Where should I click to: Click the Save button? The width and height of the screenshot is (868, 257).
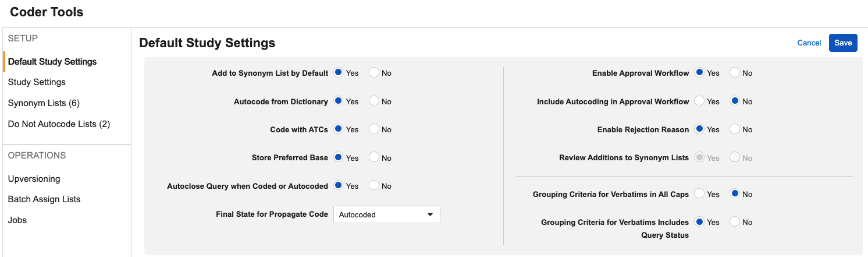(842, 43)
